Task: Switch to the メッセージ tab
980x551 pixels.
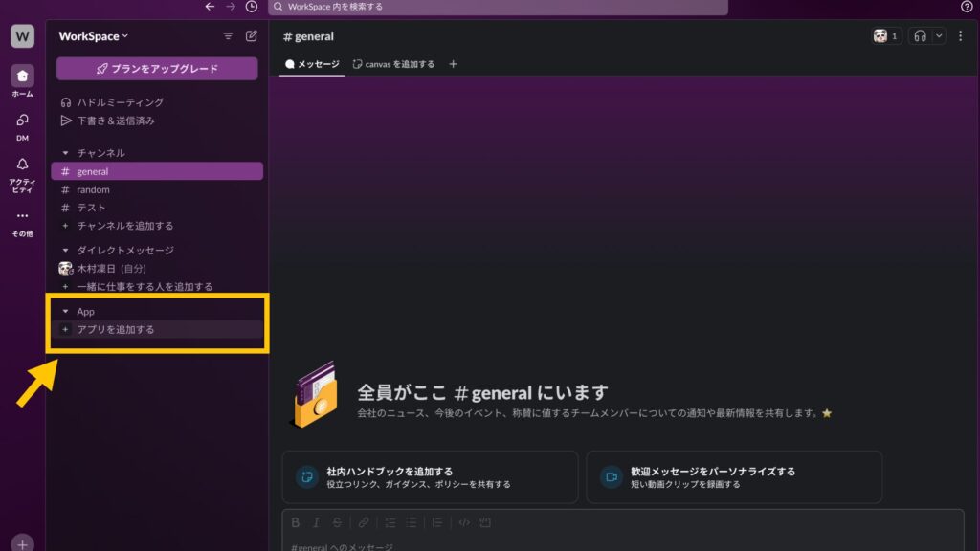Action: coord(311,64)
